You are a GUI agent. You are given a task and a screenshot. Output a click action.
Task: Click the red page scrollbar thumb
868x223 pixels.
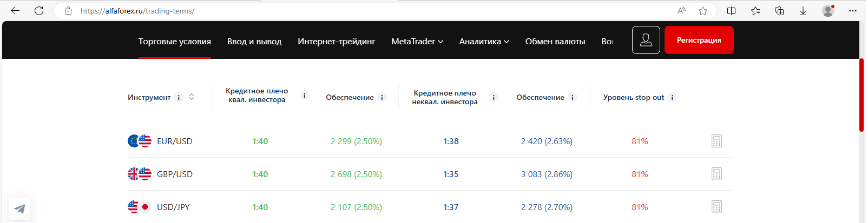point(862,95)
